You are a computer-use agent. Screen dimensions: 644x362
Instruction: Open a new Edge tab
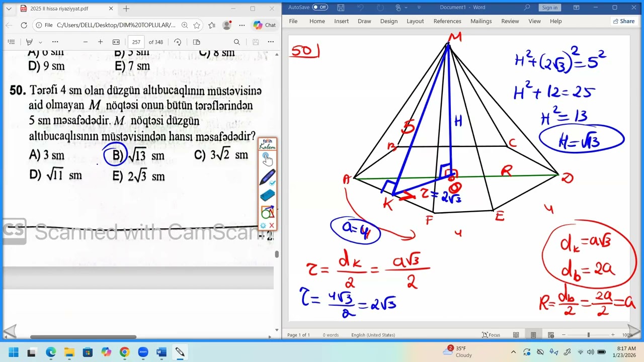click(126, 9)
